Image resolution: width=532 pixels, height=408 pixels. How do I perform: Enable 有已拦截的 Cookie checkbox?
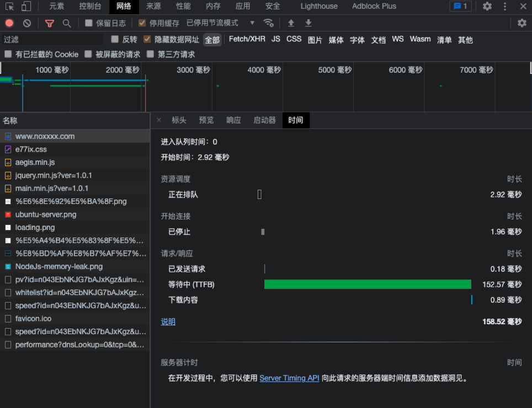[x=8, y=54]
